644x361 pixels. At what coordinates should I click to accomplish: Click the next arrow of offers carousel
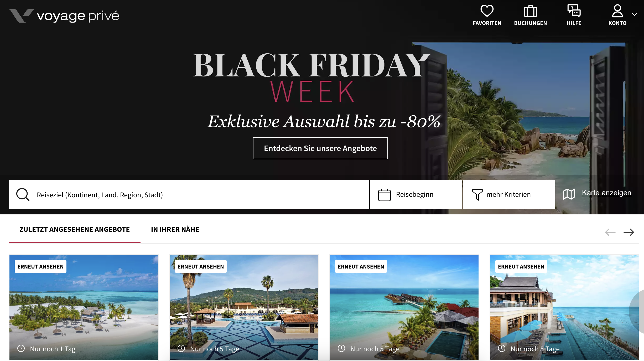(629, 232)
